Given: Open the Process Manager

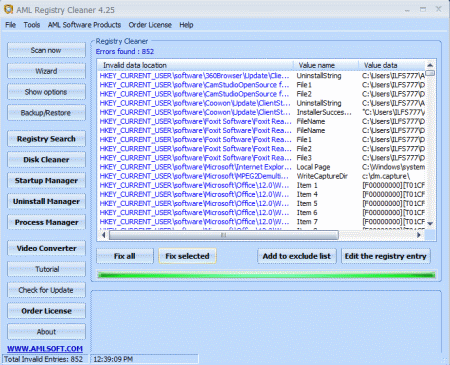Looking at the screenshot, I should point(46,222).
